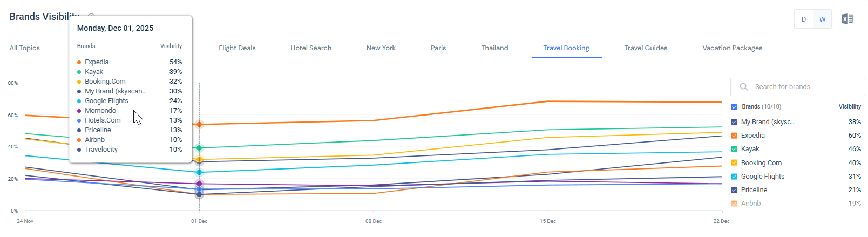This screenshot has height=237, width=868.
Task: Click the 22 Dec x-axis label
Action: pos(722,221)
